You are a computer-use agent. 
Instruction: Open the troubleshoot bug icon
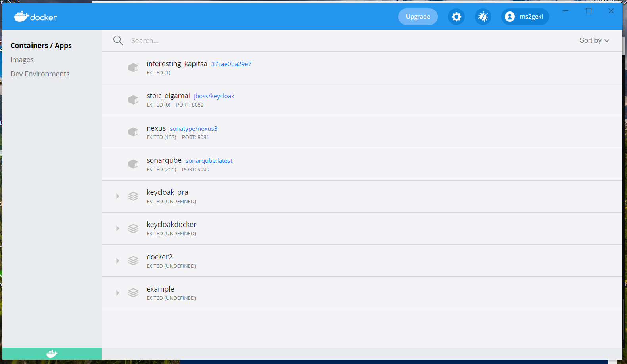point(483,17)
